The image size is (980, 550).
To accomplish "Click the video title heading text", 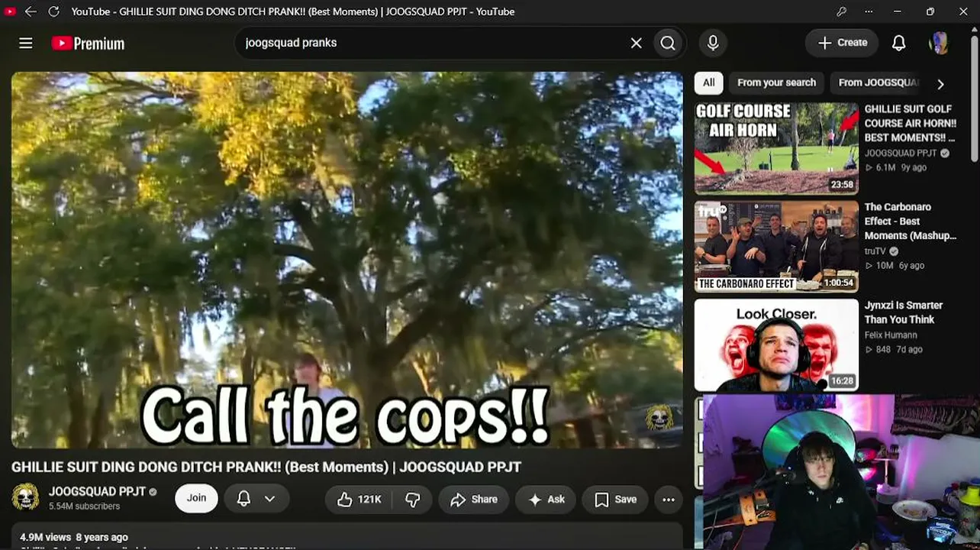I will 266,467.
